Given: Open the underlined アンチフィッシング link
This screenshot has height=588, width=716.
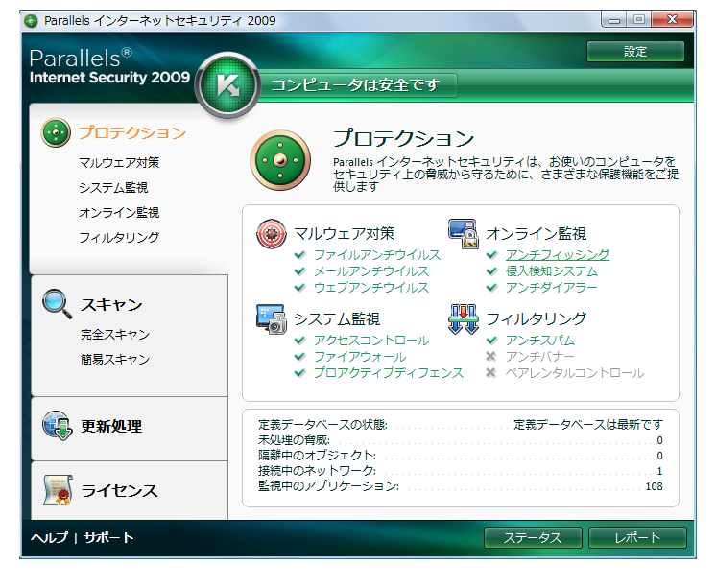Looking at the screenshot, I should [x=557, y=255].
